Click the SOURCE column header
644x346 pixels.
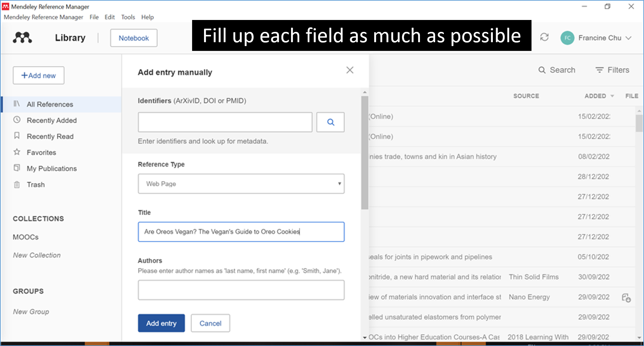[526, 96]
